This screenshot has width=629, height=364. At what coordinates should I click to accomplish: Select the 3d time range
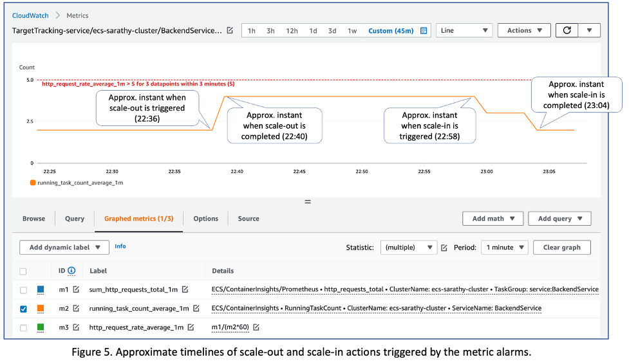(332, 31)
